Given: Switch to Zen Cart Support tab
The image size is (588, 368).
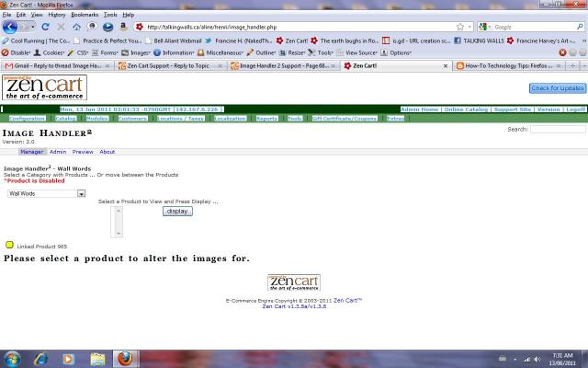Looking at the screenshot, I should point(171,65).
